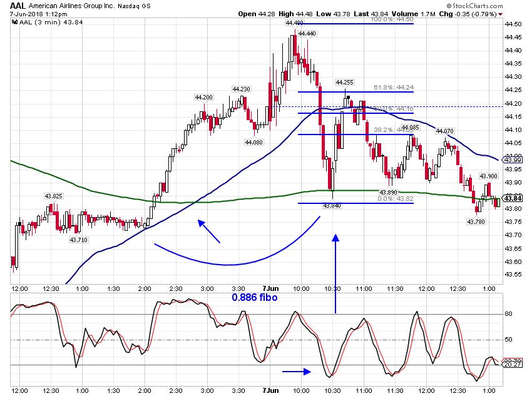The image size is (532, 396).
Task: Click the blue 43.99 moving average tag
Action: coord(512,160)
